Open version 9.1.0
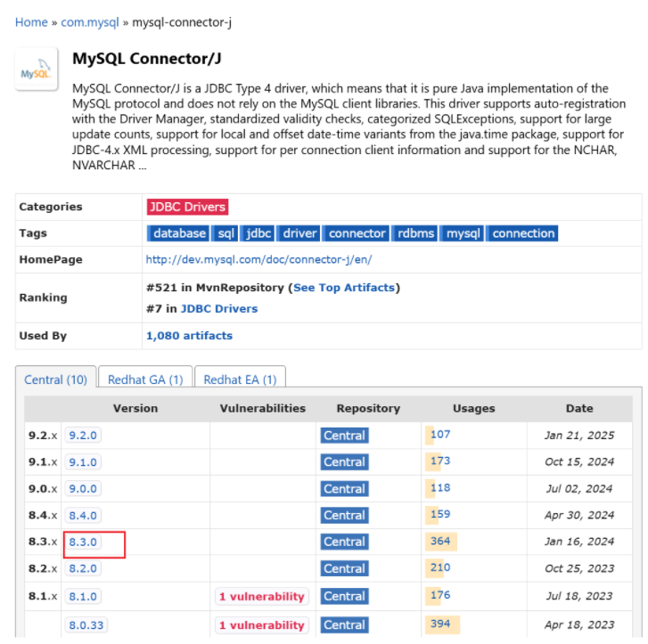Viewport: 648px width, 644px height. 83,461
